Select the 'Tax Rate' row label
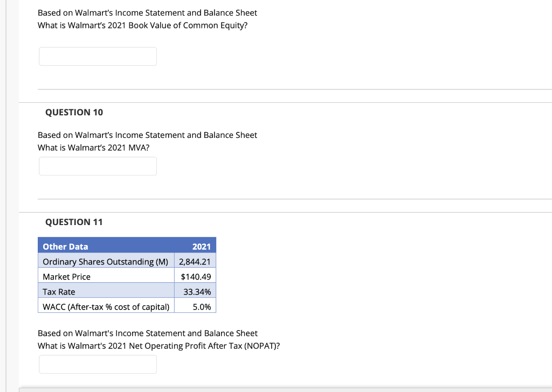 59,292
